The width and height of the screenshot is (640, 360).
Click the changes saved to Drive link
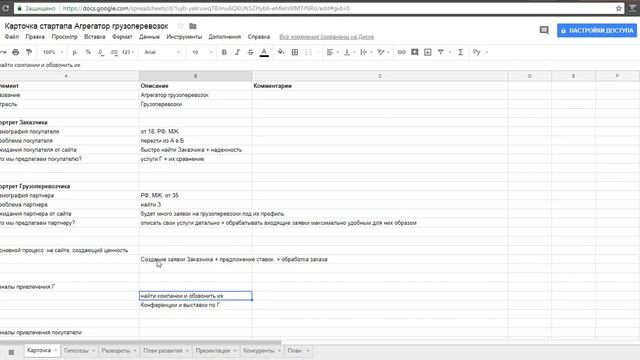[327, 37]
